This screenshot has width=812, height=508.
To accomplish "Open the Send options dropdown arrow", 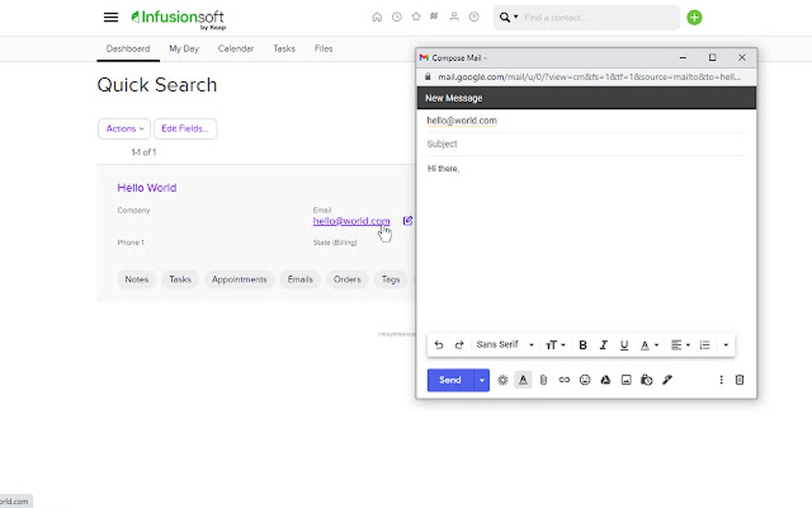I will coord(482,380).
